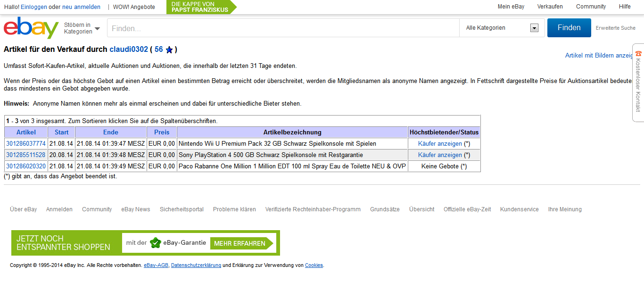Open the Stöbern in Kategorien dropdown
The width and height of the screenshot is (644, 299).
(82, 28)
